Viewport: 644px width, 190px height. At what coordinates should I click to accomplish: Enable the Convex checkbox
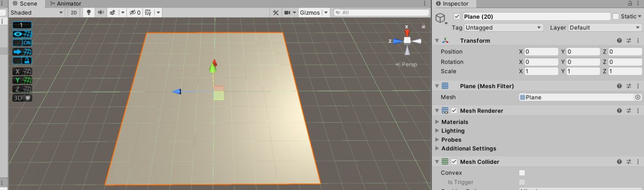[x=522, y=173]
